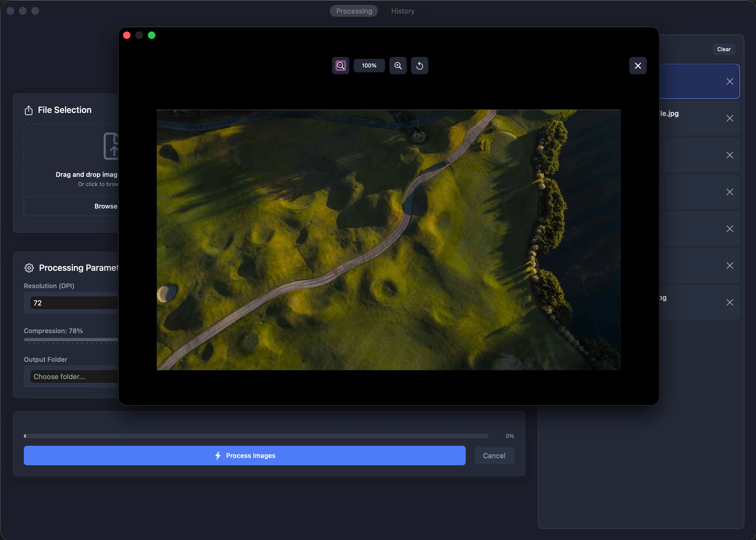Image resolution: width=756 pixels, height=540 pixels.
Task: Select the zoom out tool in preview
Action: click(340, 66)
